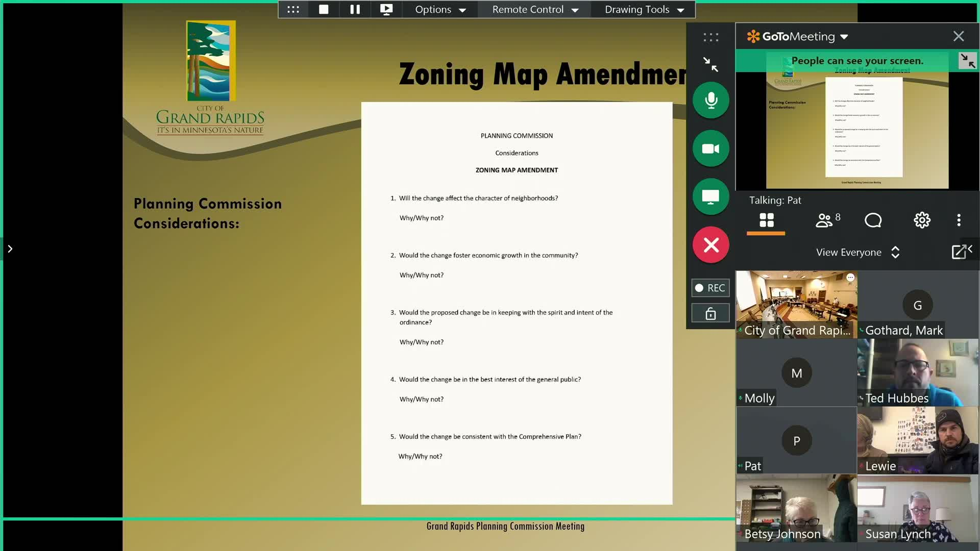Click the change shared screen icon

pyautogui.click(x=386, y=9)
